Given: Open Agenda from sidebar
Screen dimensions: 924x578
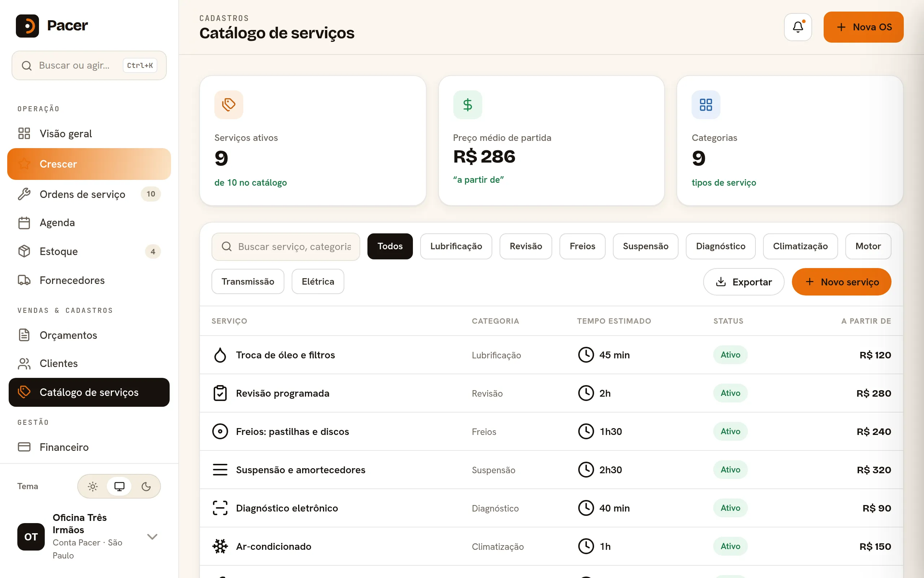Looking at the screenshot, I should coord(89,223).
